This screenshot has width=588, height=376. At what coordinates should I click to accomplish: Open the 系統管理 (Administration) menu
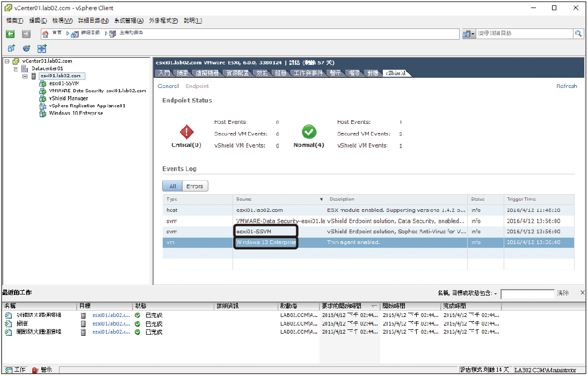pos(129,20)
